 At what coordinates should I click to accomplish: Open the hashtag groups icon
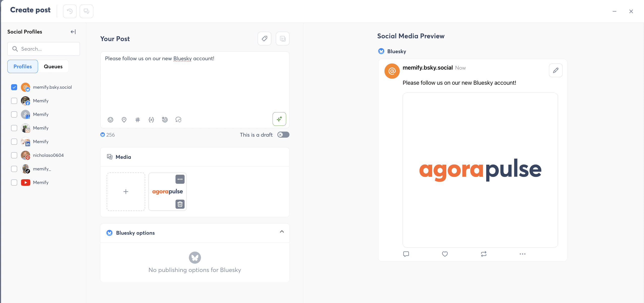click(x=138, y=120)
